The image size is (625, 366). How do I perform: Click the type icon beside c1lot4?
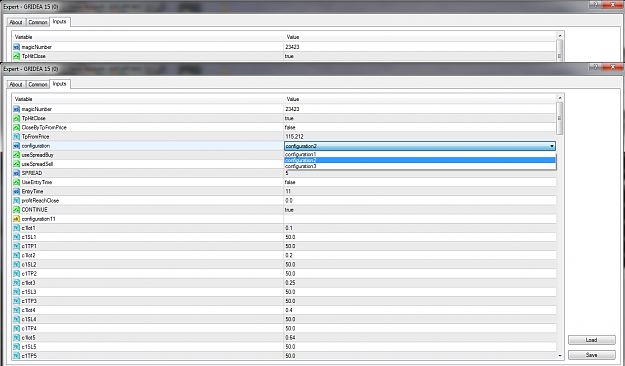coord(16,310)
